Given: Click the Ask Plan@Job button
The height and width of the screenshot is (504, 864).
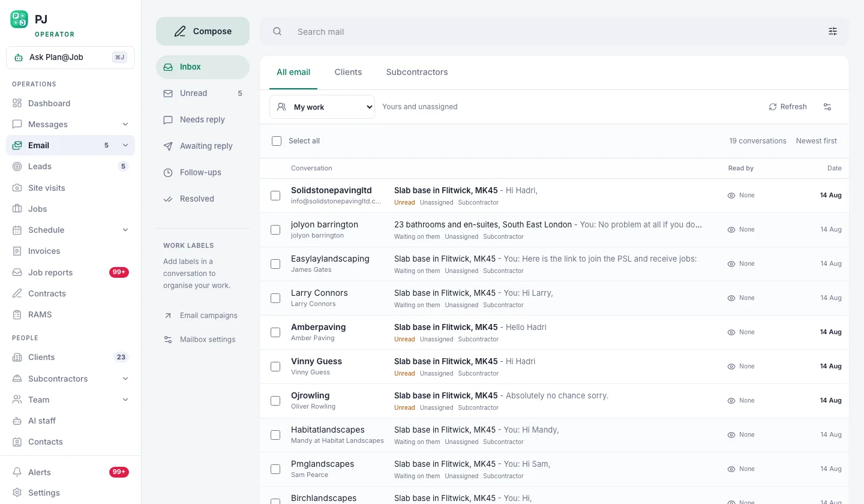Looking at the screenshot, I should click(70, 58).
